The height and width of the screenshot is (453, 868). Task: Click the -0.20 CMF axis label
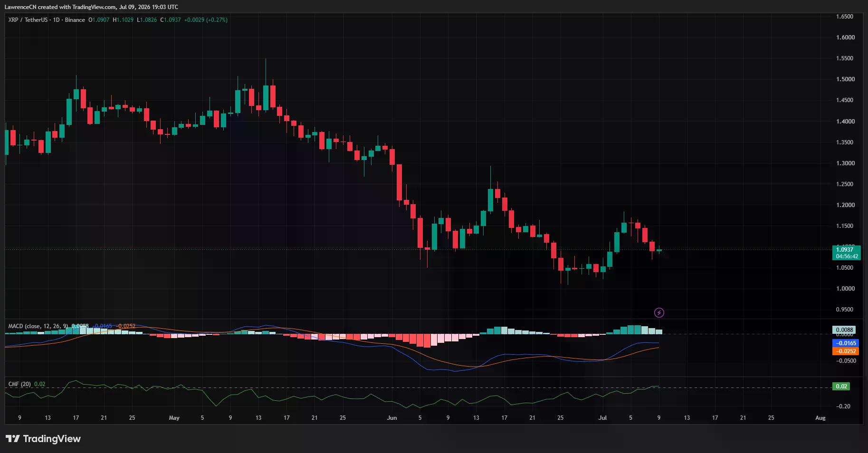[x=844, y=406]
